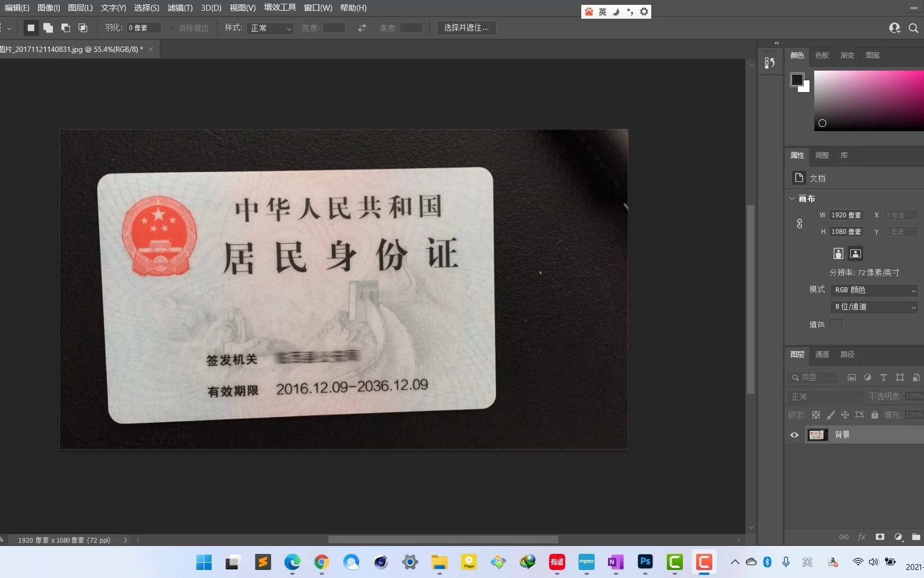Open the layer filter 类型 dropdown

point(812,377)
